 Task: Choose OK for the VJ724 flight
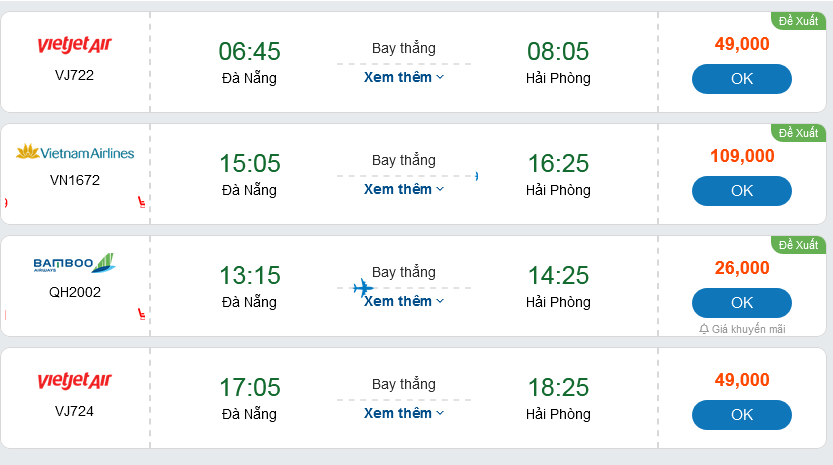click(741, 415)
